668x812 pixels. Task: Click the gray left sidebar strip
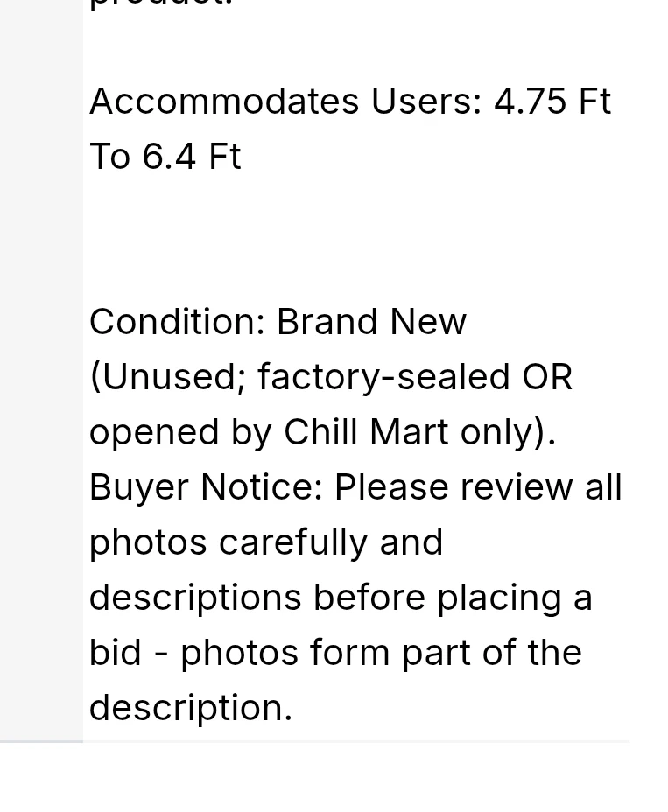pos(41,371)
